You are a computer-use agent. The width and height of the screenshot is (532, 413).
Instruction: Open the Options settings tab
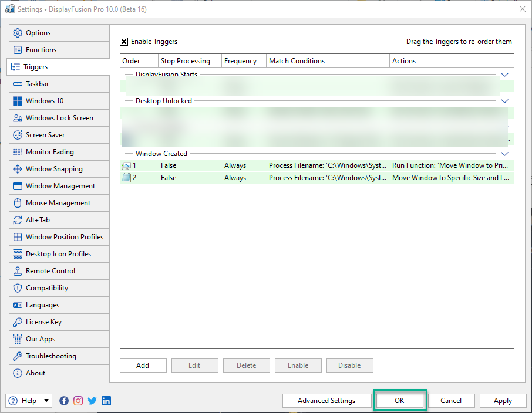(x=59, y=33)
